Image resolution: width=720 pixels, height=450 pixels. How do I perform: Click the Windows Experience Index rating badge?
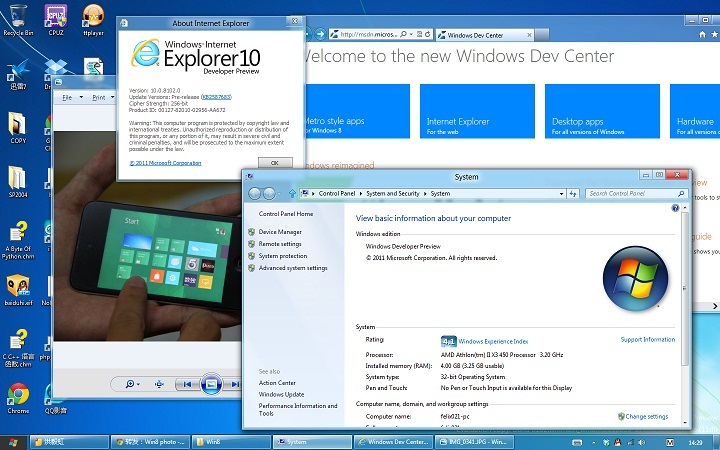[x=449, y=340]
